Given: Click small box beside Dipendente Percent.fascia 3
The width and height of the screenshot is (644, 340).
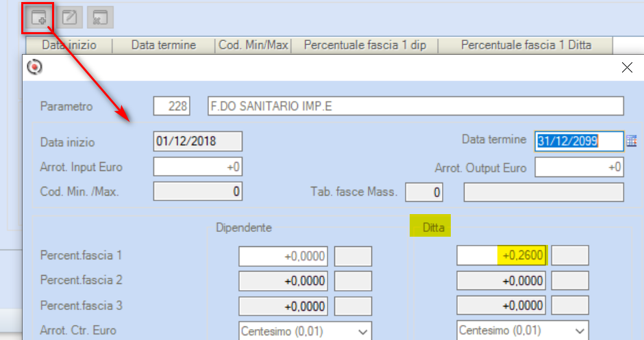Looking at the screenshot, I should 354,306.
